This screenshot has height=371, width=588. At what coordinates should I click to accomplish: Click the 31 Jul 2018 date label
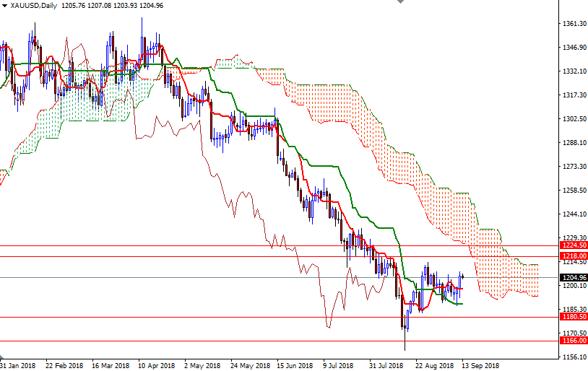[x=386, y=365]
